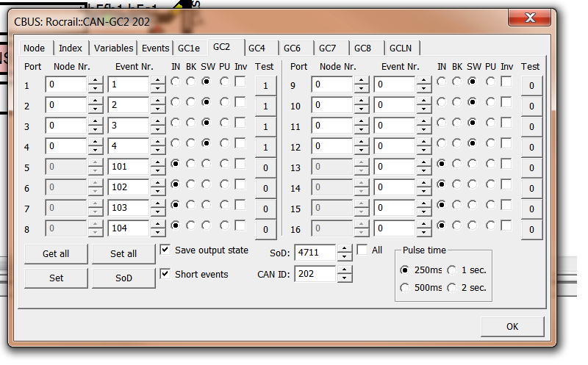Increment Port 1 Event Nr. spinner
This screenshot has width=588, height=365.
pyautogui.click(x=157, y=82)
